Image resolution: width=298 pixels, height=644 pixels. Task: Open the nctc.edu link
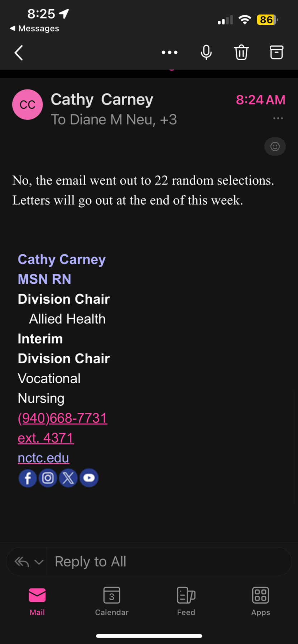pyautogui.click(x=43, y=458)
